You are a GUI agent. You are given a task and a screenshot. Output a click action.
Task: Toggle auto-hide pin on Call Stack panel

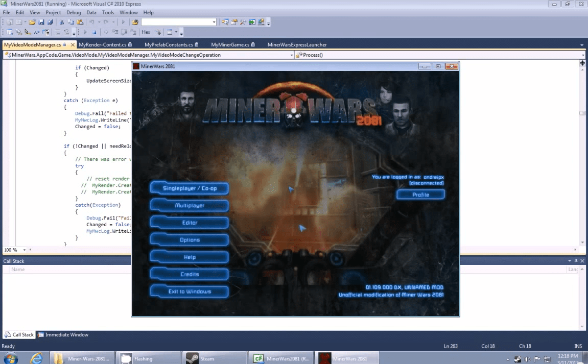point(576,261)
